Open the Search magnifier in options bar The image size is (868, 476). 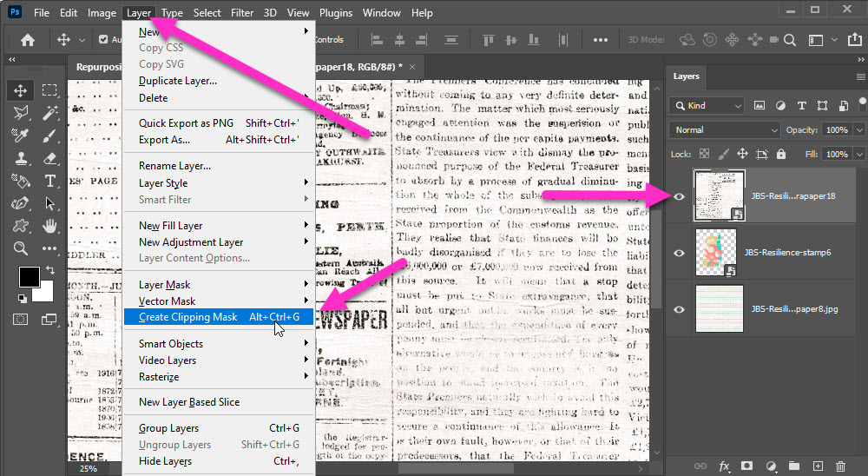[790, 39]
